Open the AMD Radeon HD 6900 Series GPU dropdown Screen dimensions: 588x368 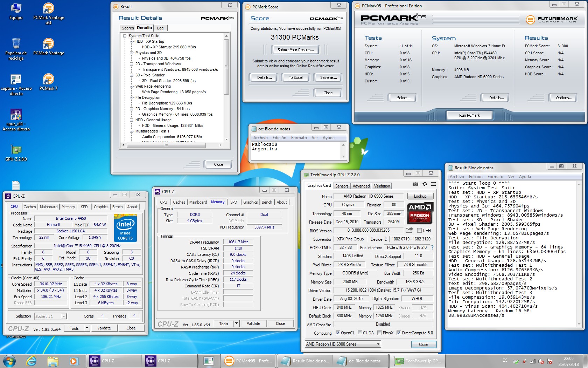343,344
